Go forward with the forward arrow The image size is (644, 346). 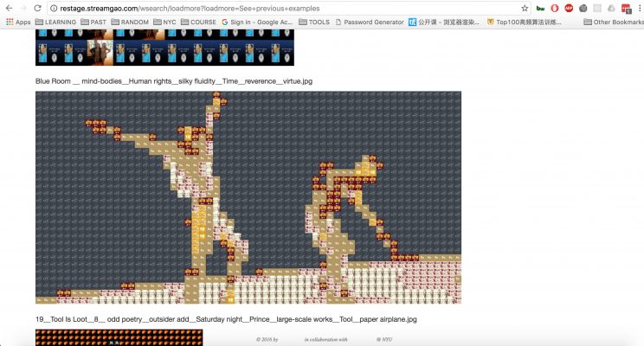[23, 8]
